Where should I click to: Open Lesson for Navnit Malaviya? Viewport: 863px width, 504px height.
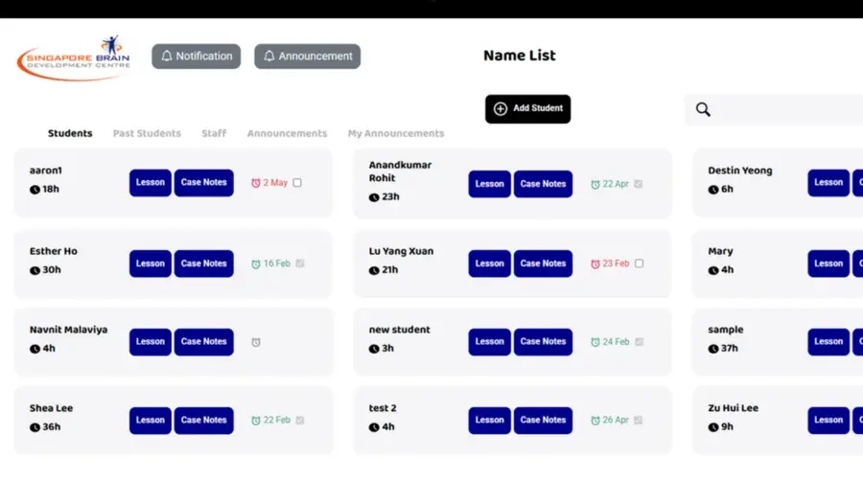151,342
